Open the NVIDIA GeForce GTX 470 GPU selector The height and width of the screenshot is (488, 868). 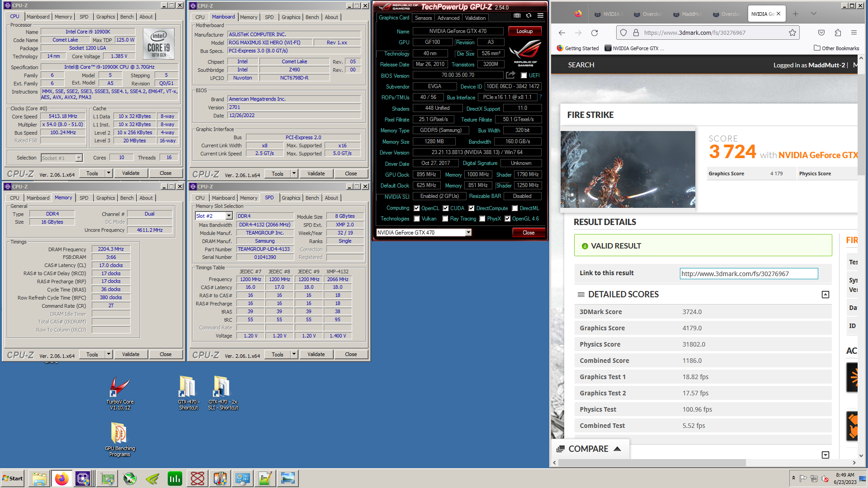click(x=469, y=232)
